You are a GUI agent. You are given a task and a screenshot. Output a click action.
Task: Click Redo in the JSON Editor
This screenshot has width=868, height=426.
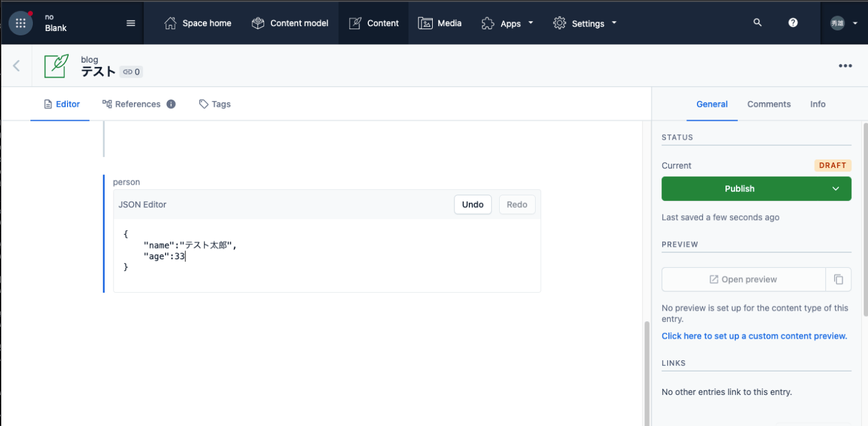coord(517,205)
